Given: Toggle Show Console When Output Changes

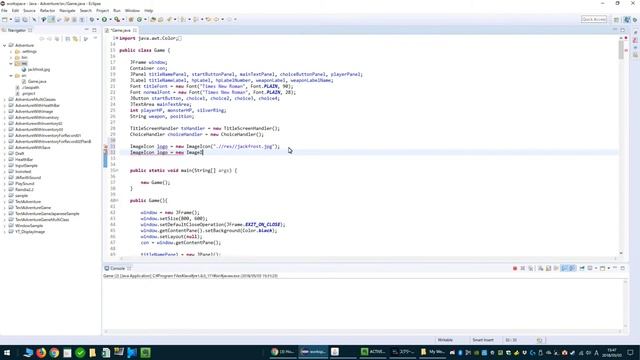Looking at the screenshot, I should point(564,268).
